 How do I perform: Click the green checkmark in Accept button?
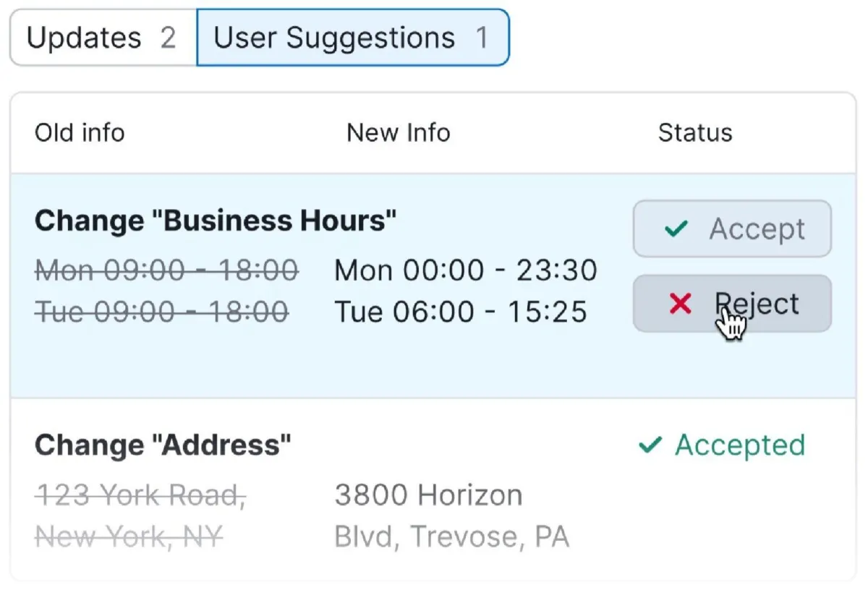[675, 230]
